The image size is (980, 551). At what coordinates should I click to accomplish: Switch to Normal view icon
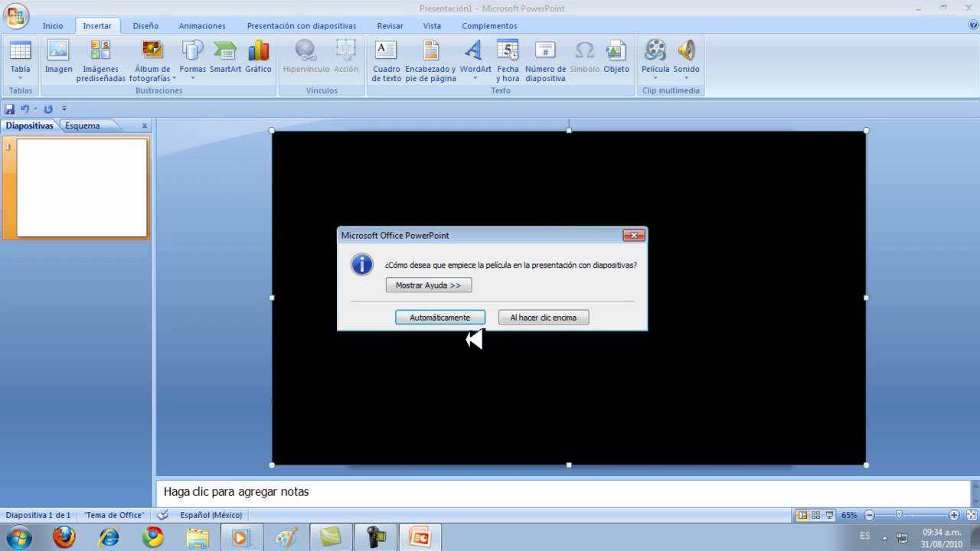pos(802,515)
